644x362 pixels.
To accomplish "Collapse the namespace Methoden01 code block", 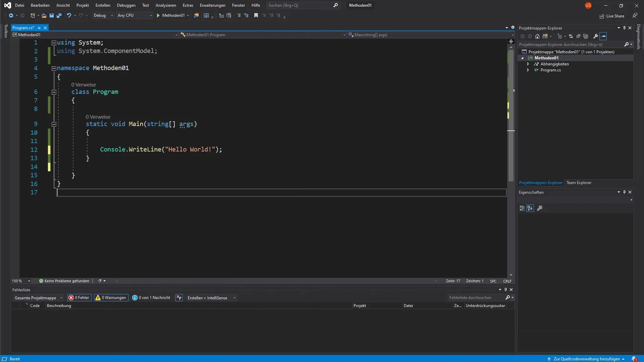I will click(54, 68).
